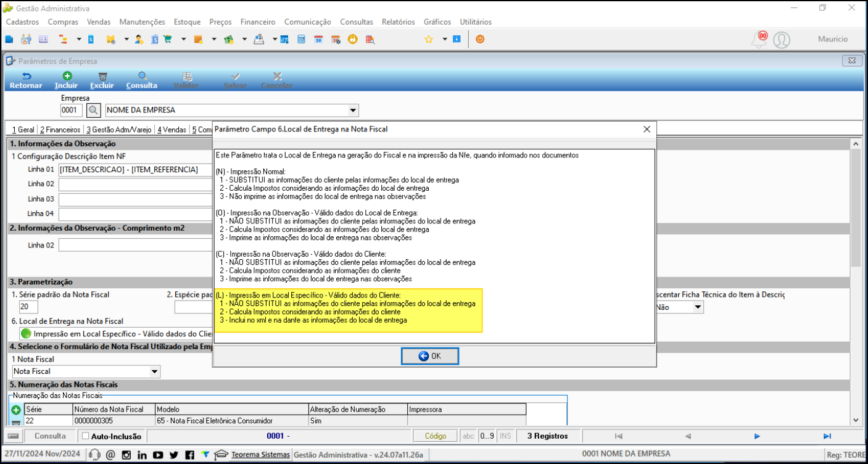
Task: Click the Incluir green plus icon
Action: 67,77
